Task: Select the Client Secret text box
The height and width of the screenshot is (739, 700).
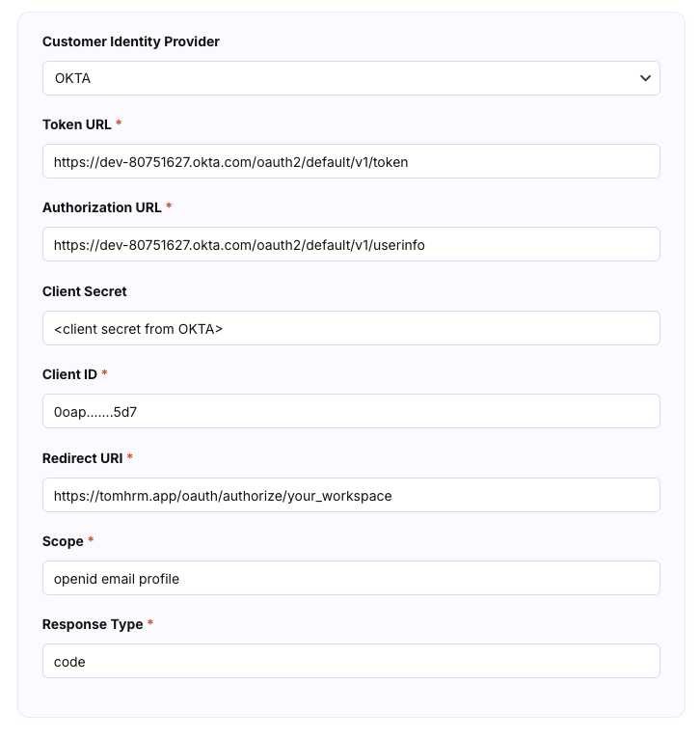Action: click(x=351, y=329)
